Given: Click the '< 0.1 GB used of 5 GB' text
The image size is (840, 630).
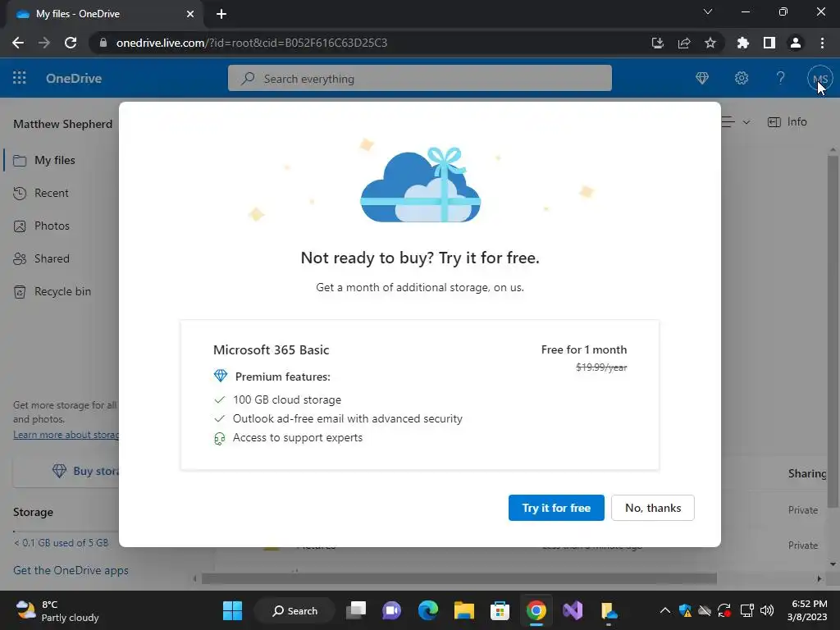Looking at the screenshot, I should point(61,543).
